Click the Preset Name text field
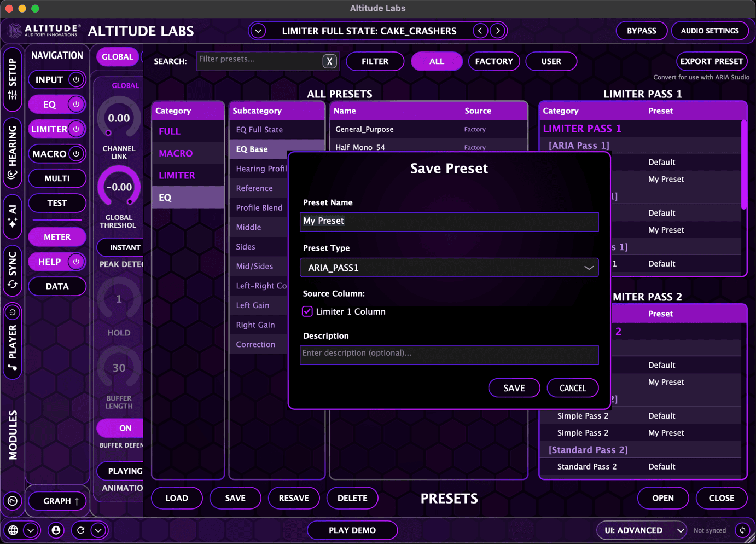756x544 pixels. 449,222
